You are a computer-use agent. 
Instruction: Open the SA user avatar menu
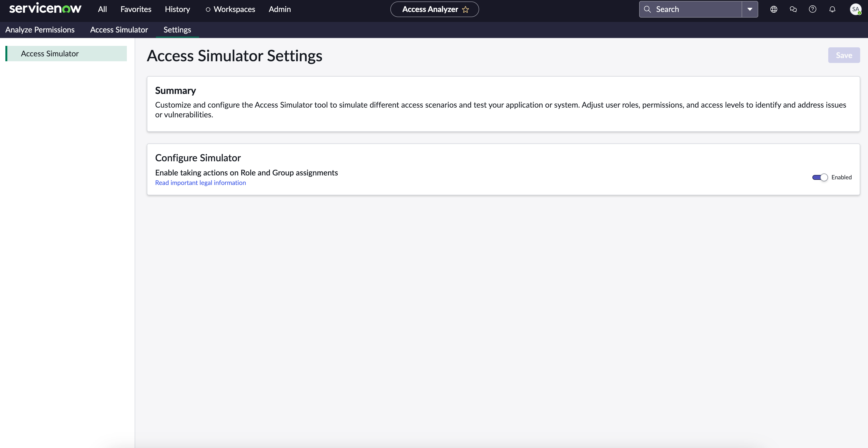856,9
